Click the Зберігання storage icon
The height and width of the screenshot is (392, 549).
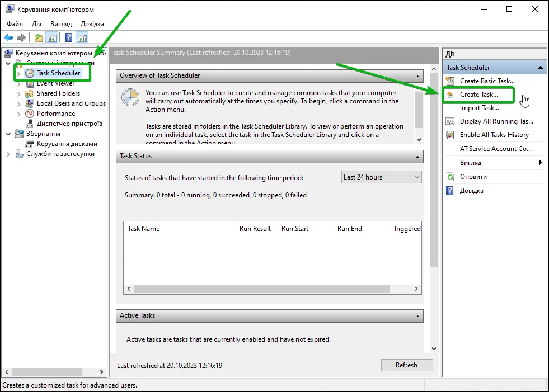pyautogui.click(x=19, y=134)
